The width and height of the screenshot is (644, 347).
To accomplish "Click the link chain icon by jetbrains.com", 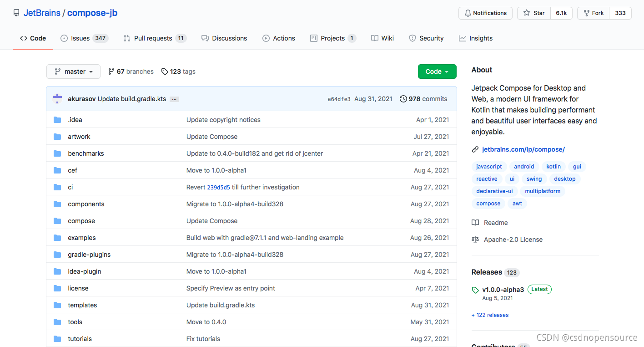I will [475, 149].
